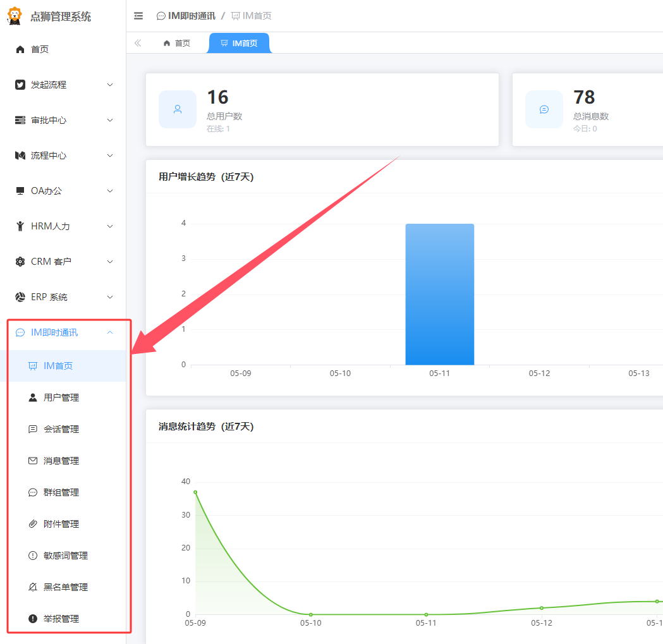This screenshot has height=644, width=663.
Task: Click the 用户增长趋势 (近7天) heading
Action: (x=206, y=177)
